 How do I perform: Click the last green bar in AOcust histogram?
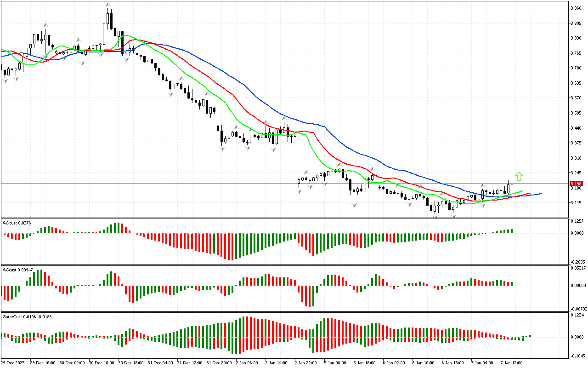[x=511, y=231]
